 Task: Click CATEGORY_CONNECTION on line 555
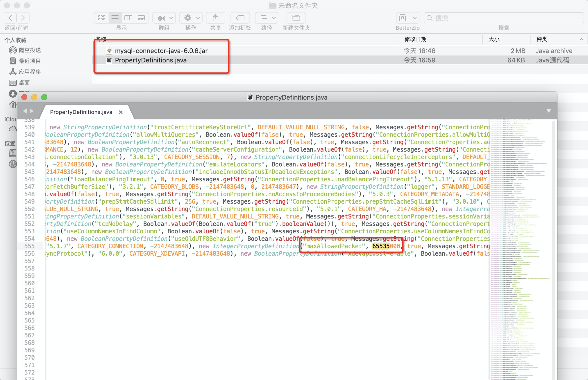pyautogui.click(x=110, y=246)
